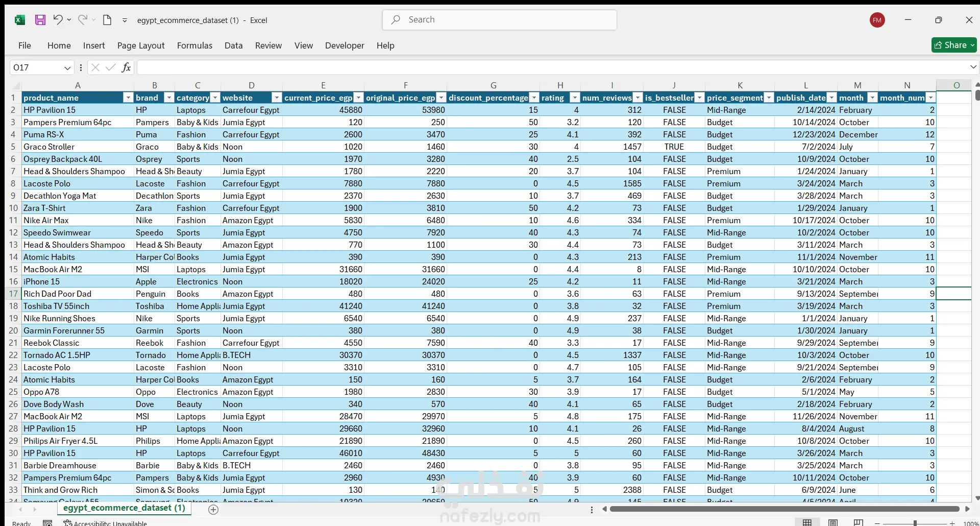
Task: Open the Undo history dropdown arrow
Action: pyautogui.click(x=69, y=20)
